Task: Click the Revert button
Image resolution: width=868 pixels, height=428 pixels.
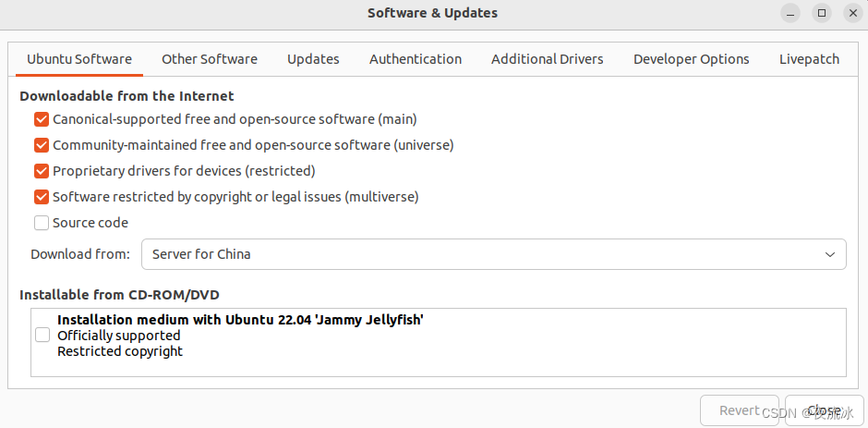Action: click(739, 410)
